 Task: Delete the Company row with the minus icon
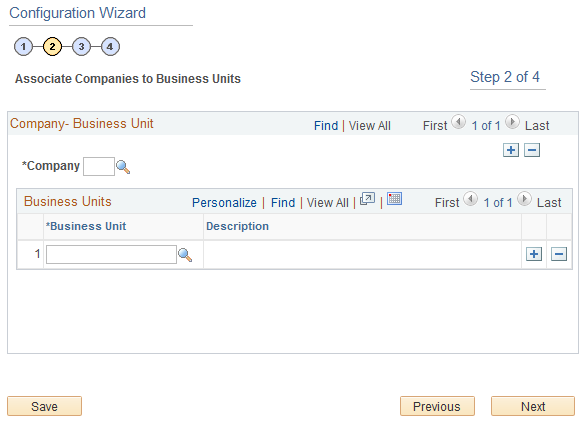click(x=532, y=150)
